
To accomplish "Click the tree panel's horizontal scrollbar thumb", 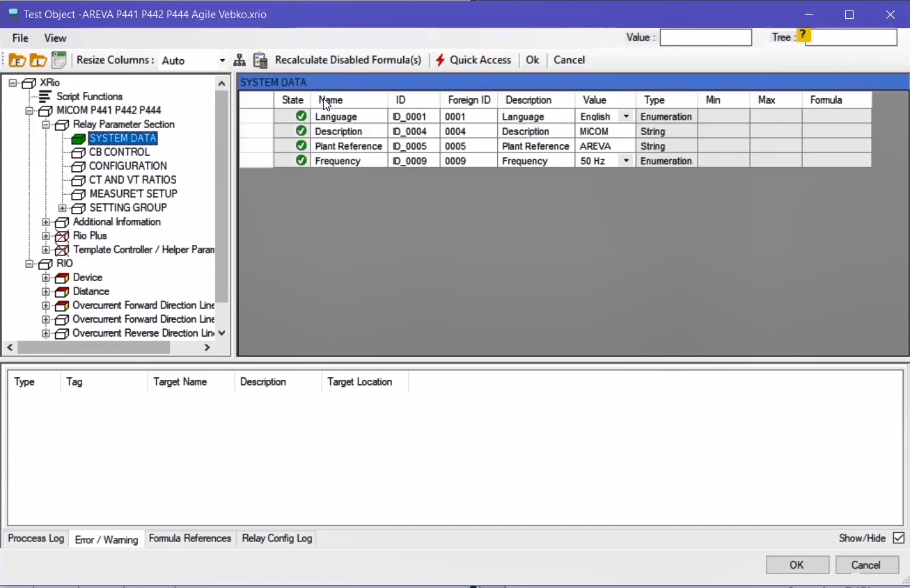I will [93, 347].
